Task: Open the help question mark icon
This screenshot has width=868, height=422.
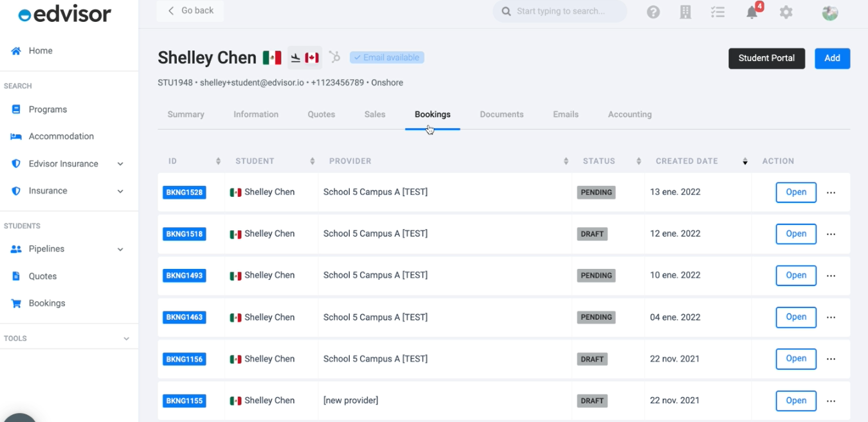Action: pyautogui.click(x=653, y=12)
